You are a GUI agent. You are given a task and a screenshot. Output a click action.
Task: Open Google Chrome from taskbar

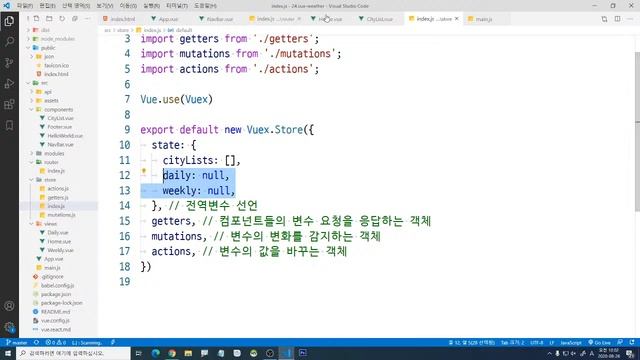(172, 353)
